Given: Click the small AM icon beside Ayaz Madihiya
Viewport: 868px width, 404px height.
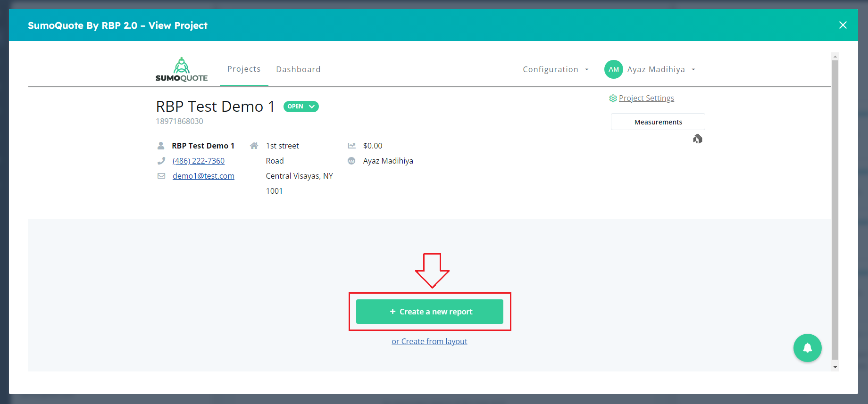Looking at the screenshot, I should (x=351, y=161).
